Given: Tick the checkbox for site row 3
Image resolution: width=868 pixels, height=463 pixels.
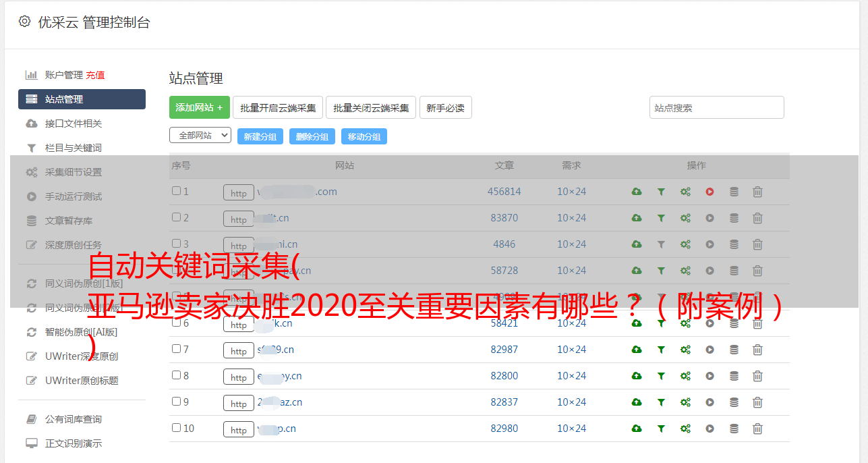Looking at the screenshot, I should point(176,244).
